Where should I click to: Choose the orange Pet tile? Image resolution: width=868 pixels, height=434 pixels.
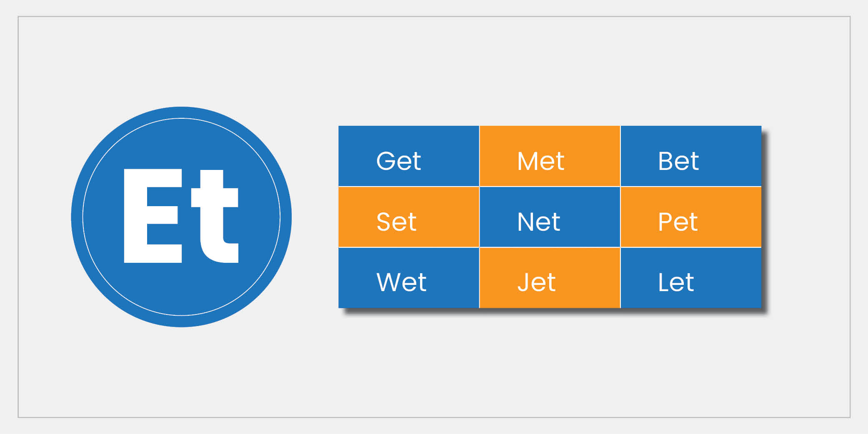[690, 217]
